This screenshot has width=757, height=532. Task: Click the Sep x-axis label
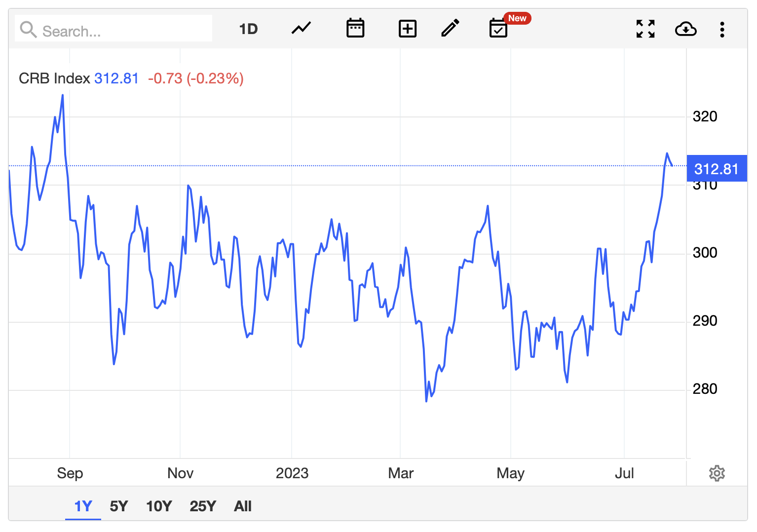point(70,473)
